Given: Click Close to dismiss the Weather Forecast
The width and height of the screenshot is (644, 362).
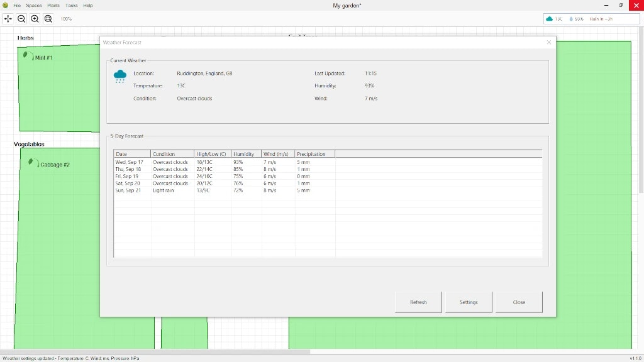Looking at the screenshot, I should [x=519, y=302].
